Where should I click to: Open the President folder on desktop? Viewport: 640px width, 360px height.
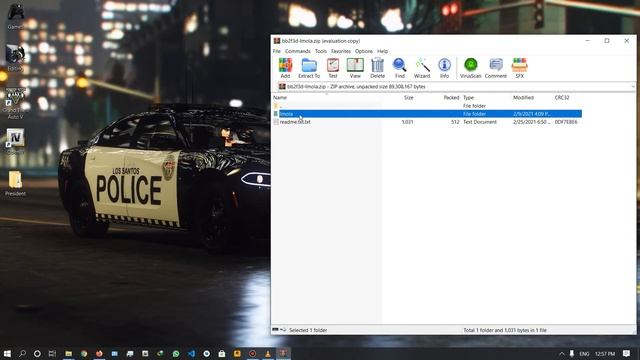pos(16,183)
